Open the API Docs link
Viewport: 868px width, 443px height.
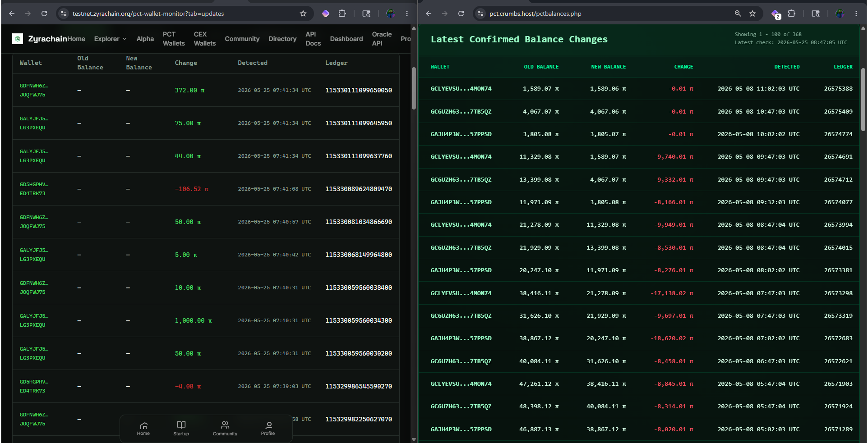pyautogui.click(x=313, y=39)
